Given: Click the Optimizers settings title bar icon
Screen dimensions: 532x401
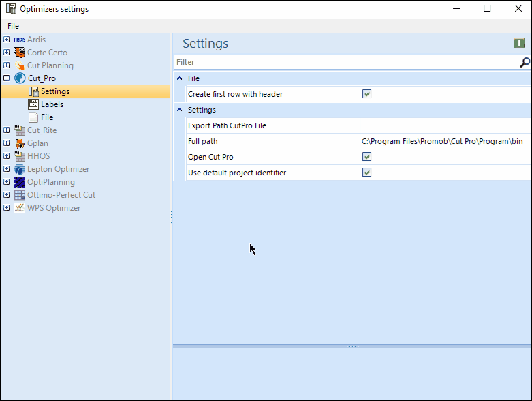Looking at the screenshot, I should tap(11, 8).
